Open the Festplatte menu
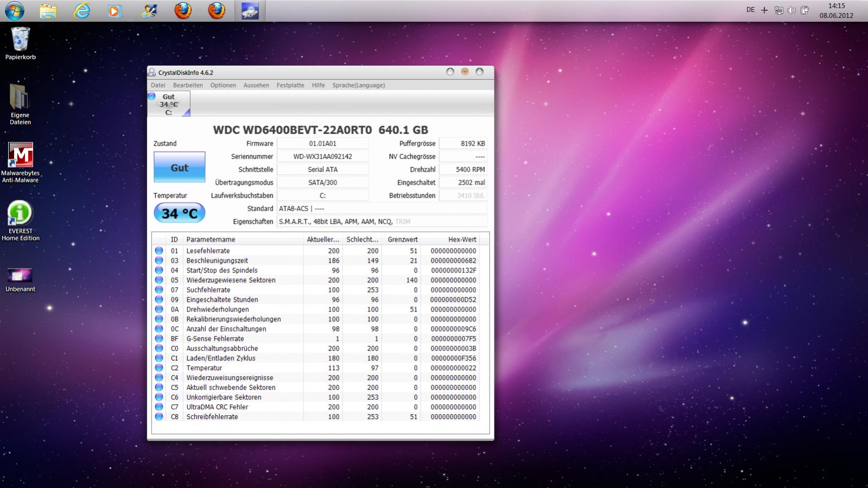The image size is (868, 488). (x=290, y=85)
